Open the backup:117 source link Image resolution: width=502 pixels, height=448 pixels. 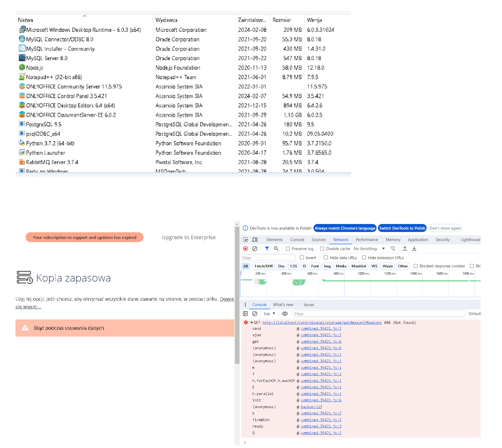(312, 407)
